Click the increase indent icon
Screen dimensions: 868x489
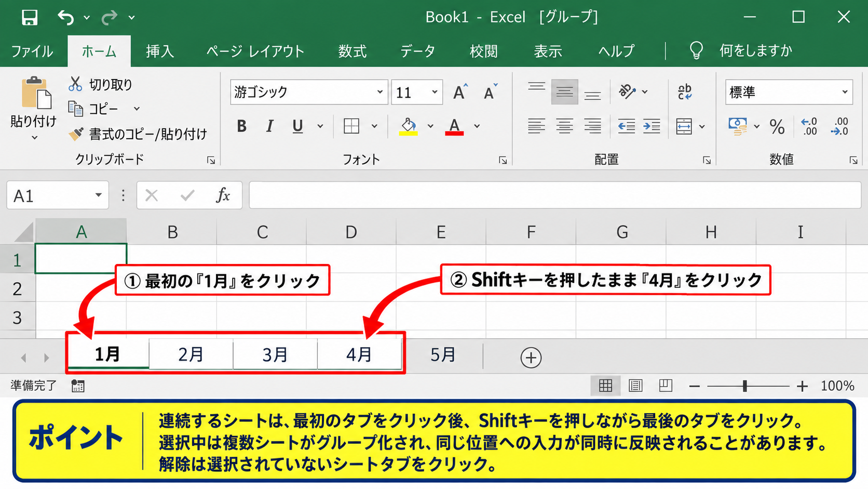click(x=652, y=126)
